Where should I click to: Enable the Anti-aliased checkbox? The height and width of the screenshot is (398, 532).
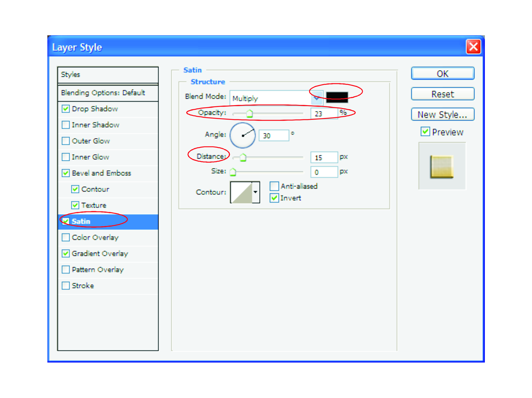click(x=274, y=186)
